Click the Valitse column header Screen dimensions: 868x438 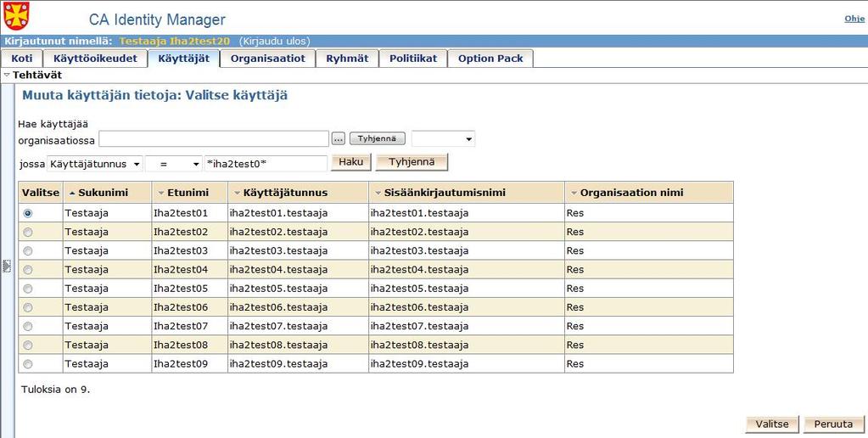click(41, 193)
